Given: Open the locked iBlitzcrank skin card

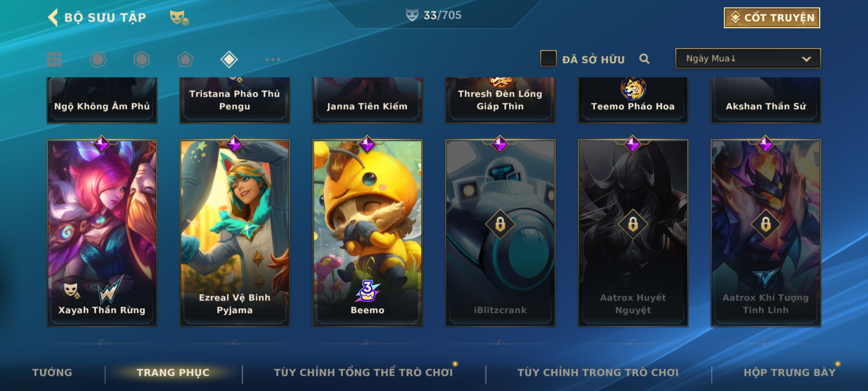Looking at the screenshot, I should click(x=500, y=233).
